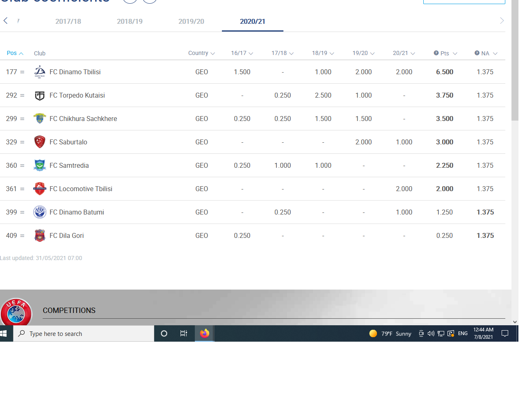Click the Club column header
This screenshot has height=420, width=525.
[x=40, y=53]
